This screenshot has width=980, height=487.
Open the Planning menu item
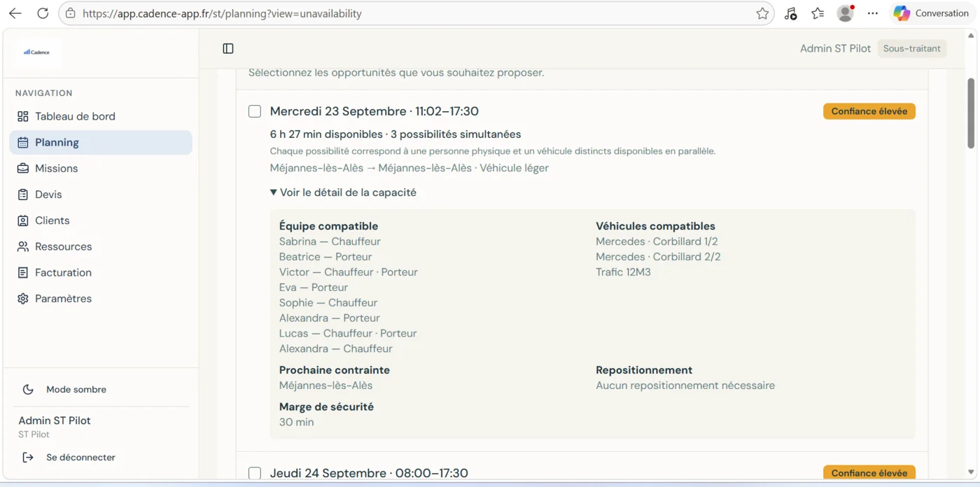point(101,142)
